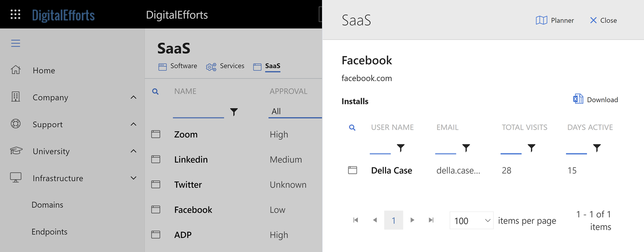Click the Infrastructure monitor icon

[16, 178]
